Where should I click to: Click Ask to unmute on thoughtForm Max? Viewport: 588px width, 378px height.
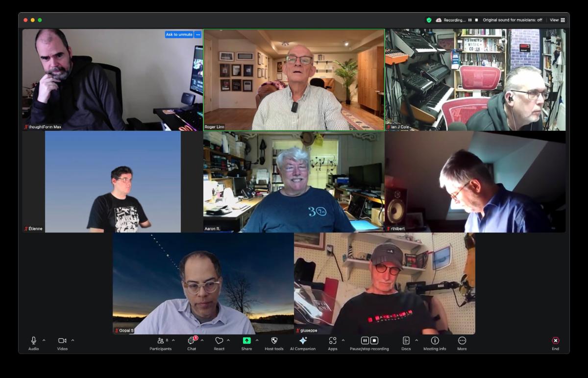[179, 35]
